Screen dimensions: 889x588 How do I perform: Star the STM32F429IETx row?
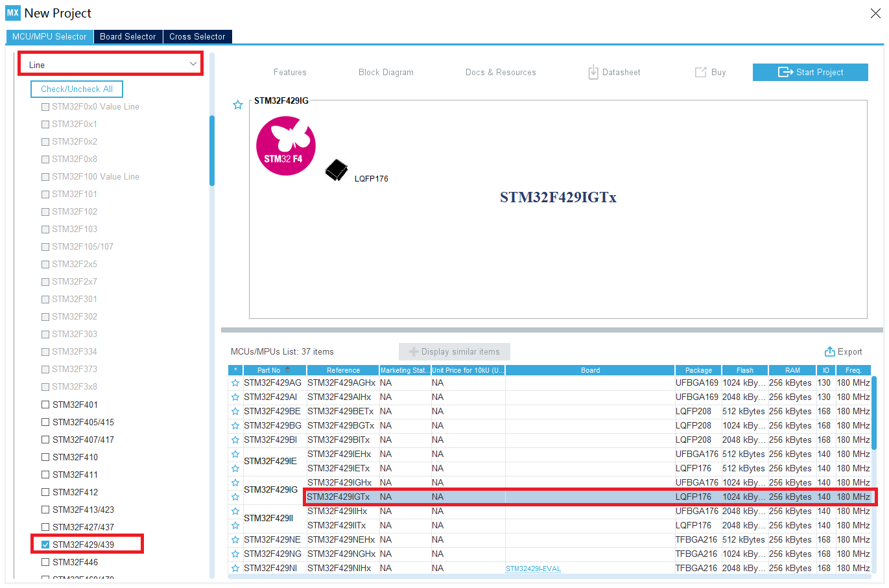[x=235, y=469]
